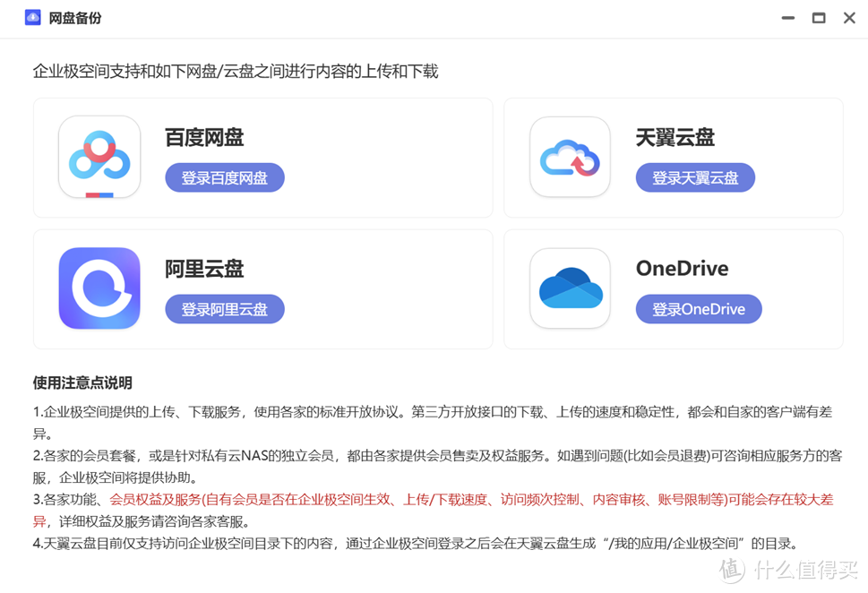
Task: Select the 百度网盘 card panel
Action: click(262, 158)
